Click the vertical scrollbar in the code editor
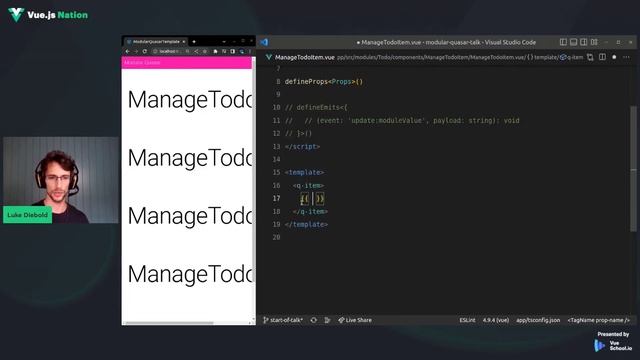The image size is (640, 360). [633, 169]
